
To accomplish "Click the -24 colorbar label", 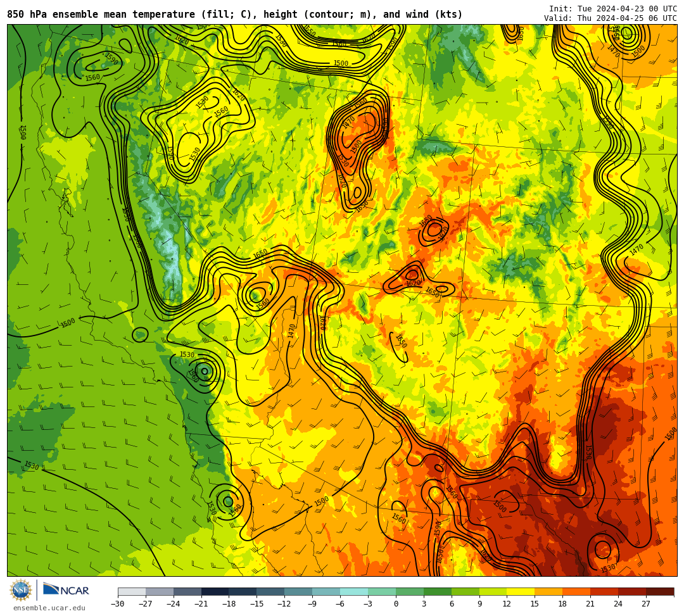I will 174,604.
